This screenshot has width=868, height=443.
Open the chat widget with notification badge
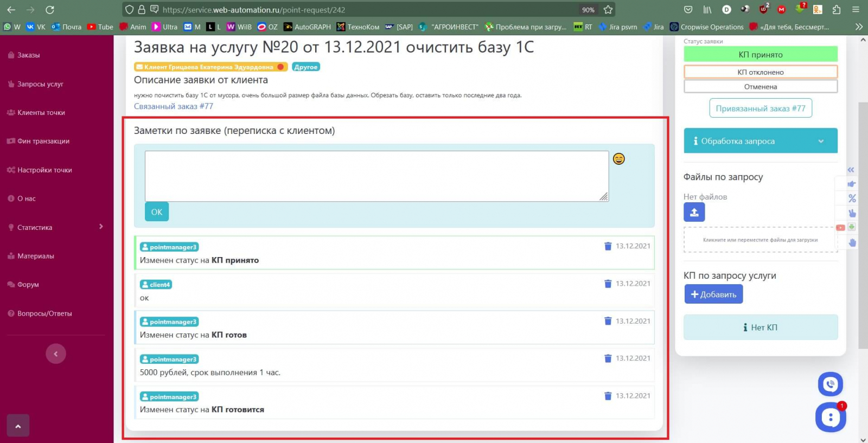pos(831,418)
